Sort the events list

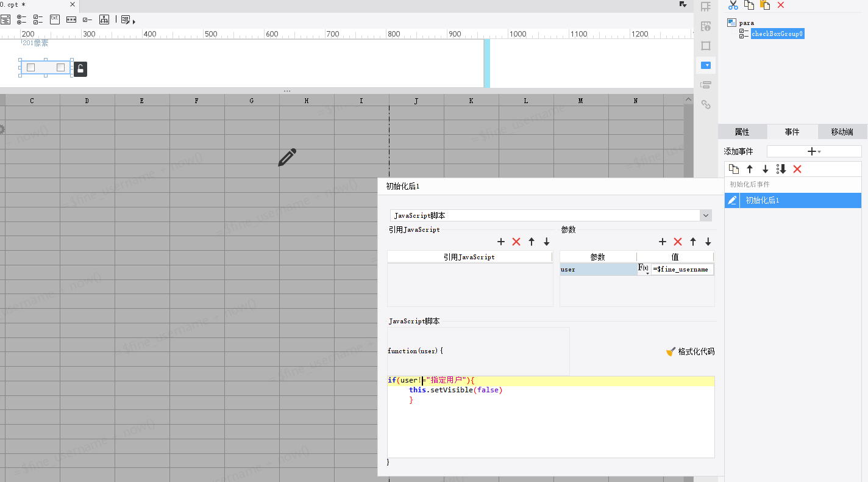point(781,169)
